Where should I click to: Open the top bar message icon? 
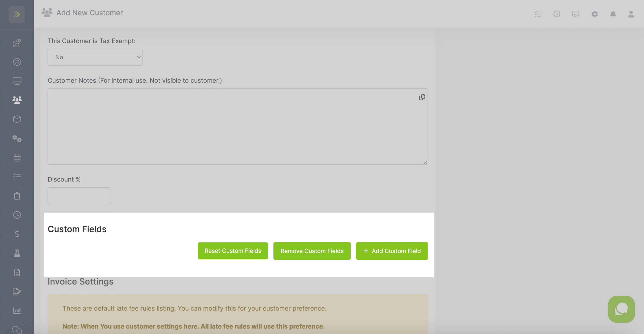click(x=576, y=14)
